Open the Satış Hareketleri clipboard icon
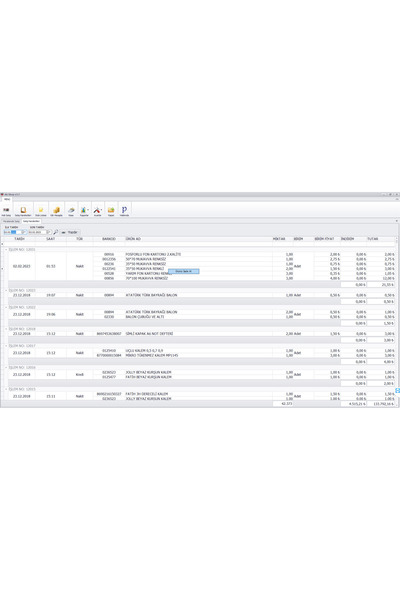Screen dimensions: 400x600 (x=23, y=211)
